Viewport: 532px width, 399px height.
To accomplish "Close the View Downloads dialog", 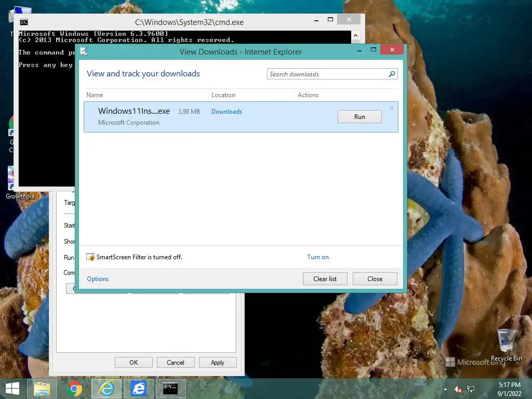I will [x=375, y=279].
